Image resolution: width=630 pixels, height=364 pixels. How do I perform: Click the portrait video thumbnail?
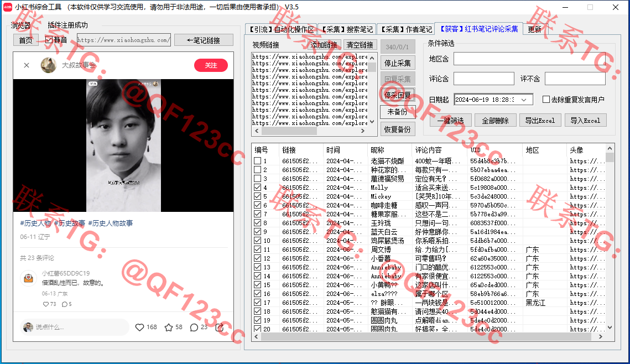pyautogui.click(x=124, y=145)
